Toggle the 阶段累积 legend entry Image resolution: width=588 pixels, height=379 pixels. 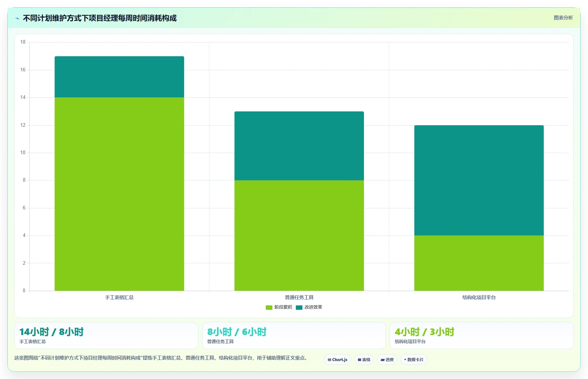279,307
